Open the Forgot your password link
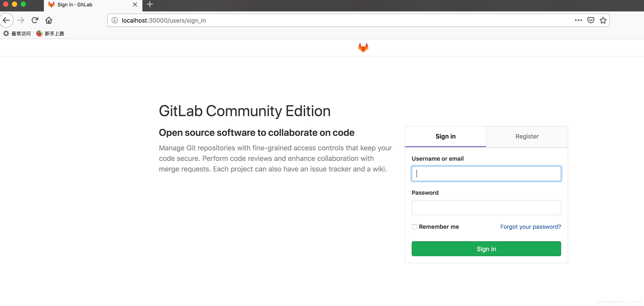 531,227
